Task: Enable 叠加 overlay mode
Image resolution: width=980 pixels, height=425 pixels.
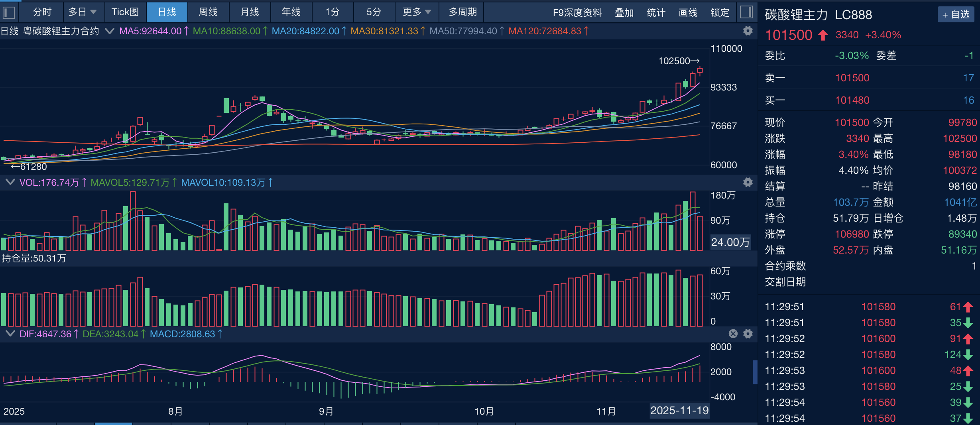Action: pos(624,12)
